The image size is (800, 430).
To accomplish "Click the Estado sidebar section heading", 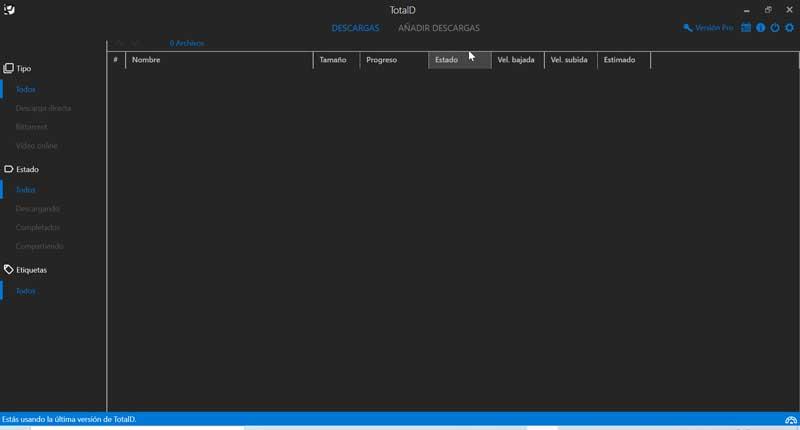I will tap(28, 169).
